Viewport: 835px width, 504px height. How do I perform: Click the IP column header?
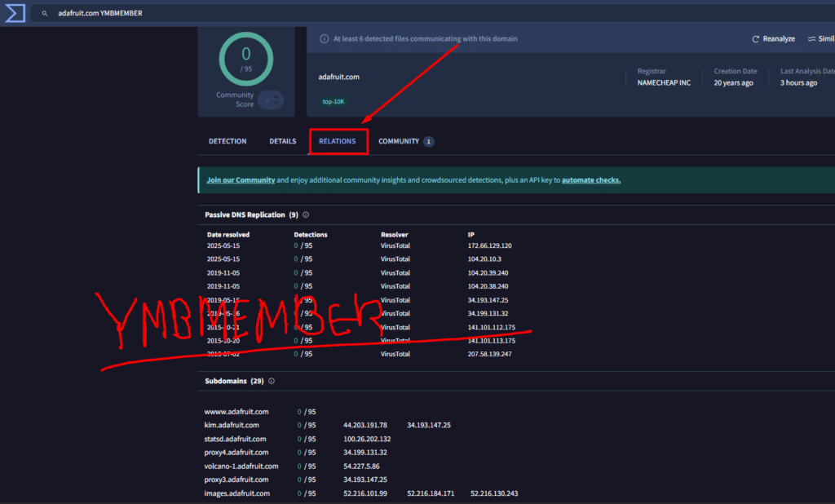point(471,234)
